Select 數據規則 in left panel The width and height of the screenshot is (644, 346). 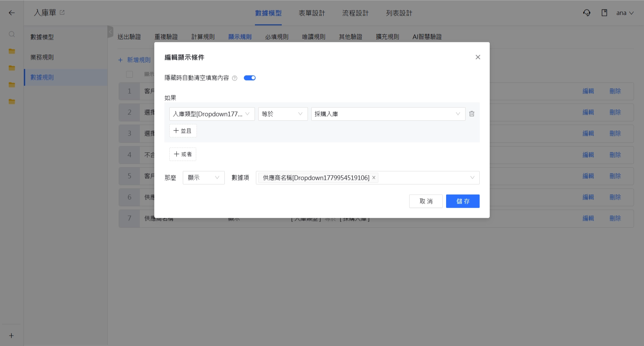point(66,77)
